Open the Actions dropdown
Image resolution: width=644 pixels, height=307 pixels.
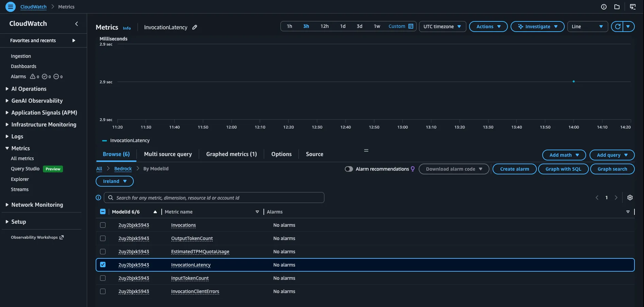click(x=488, y=27)
